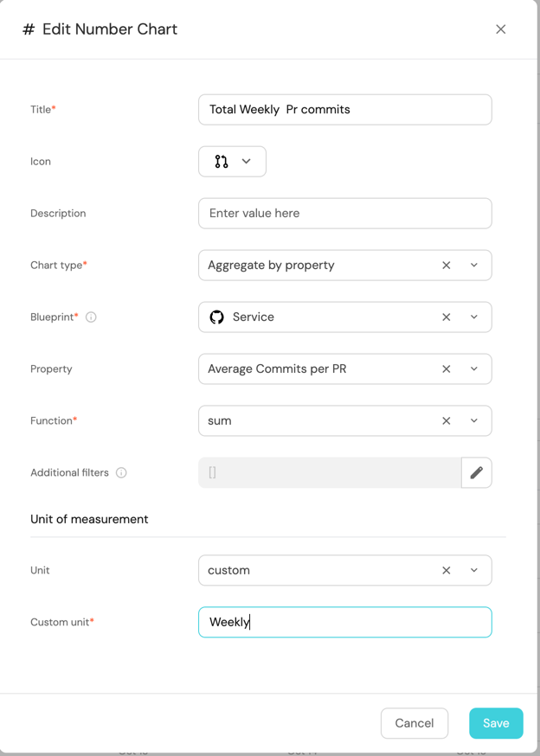Click the Description input field
Screen dimensions: 540x756
(x=344, y=214)
